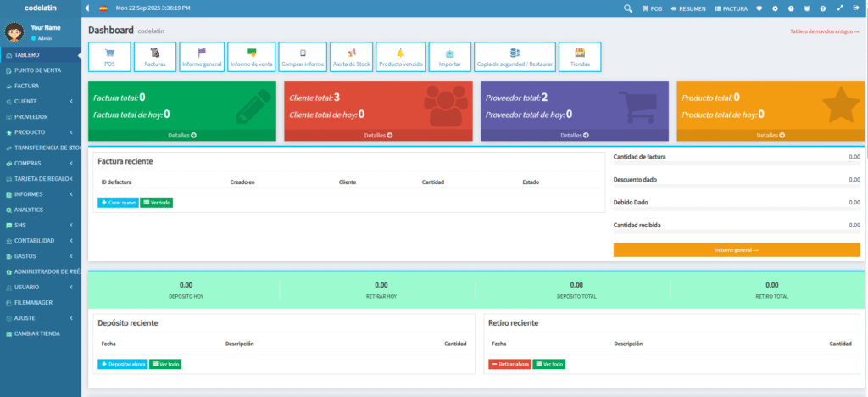
Task: Open the Tiendas shortcut tile
Action: pos(579,57)
